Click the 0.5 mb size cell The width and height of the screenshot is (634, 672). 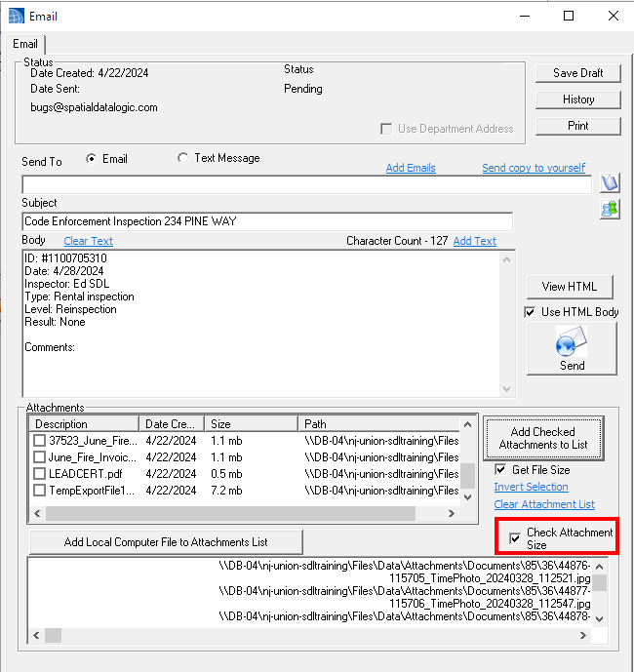click(x=226, y=474)
